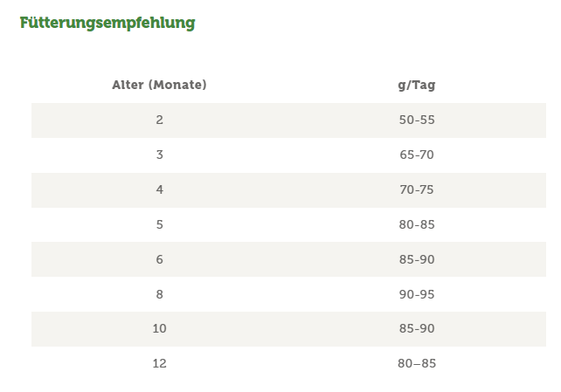This screenshot has width=561, height=392.
Task: Click the age cell showing 5 months
Action: click(159, 224)
